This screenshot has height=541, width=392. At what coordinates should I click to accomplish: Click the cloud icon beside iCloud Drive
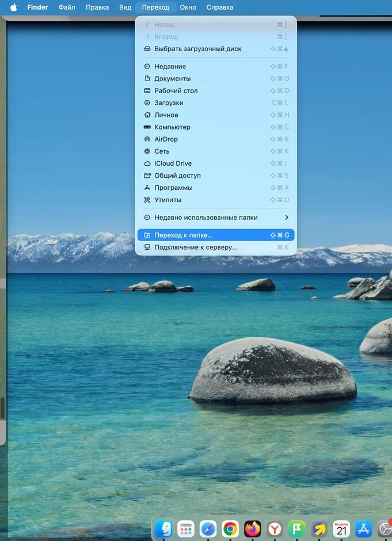(x=147, y=163)
